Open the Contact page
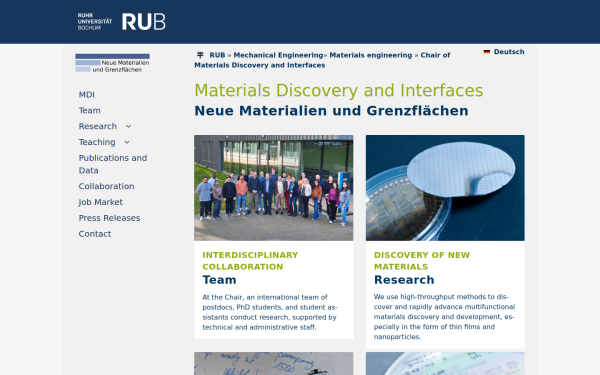The height and width of the screenshot is (375, 600). (95, 234)
